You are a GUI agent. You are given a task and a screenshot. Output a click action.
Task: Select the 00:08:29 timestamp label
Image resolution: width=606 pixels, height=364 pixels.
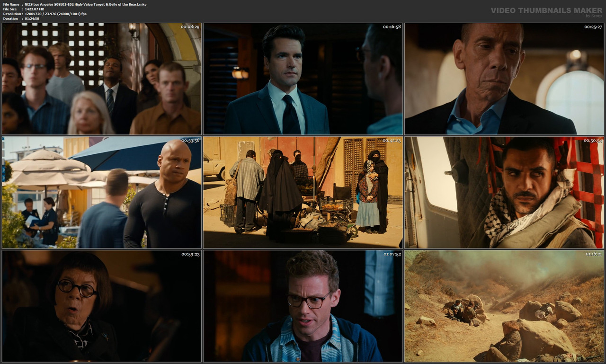tap(190, 27)
